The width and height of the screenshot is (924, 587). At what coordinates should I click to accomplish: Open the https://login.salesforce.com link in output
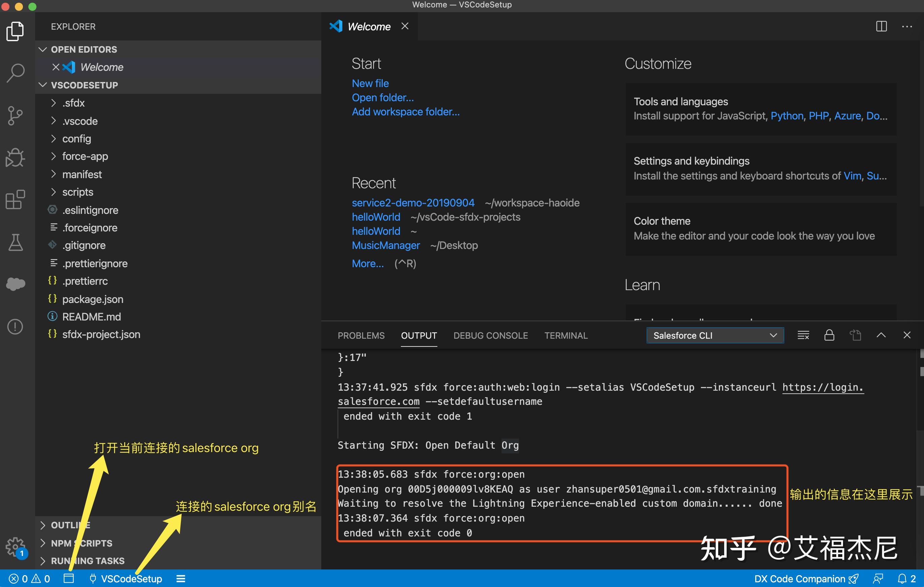pyautogui.click(x=823, y=387)
